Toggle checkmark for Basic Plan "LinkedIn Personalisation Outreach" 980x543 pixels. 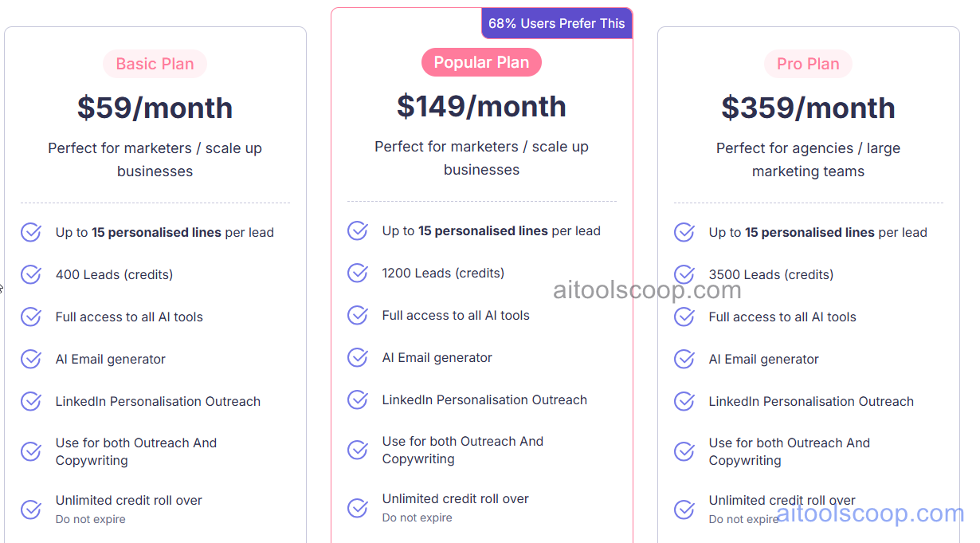30,401
